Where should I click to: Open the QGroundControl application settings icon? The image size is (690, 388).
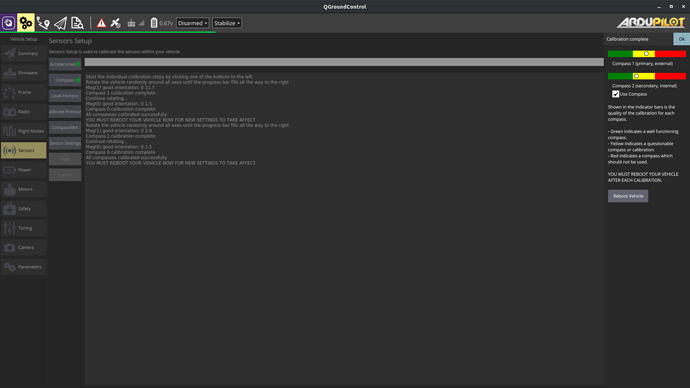(x=8, y=23)
